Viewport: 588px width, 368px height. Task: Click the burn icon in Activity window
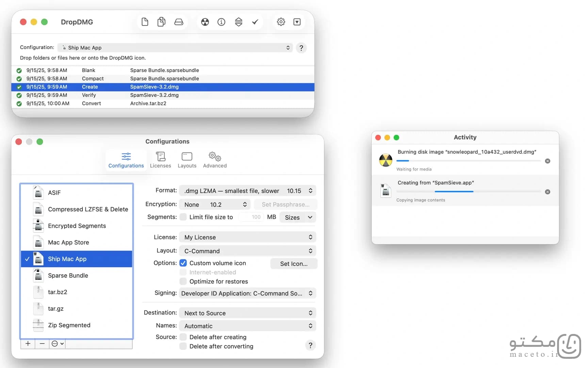tap(386, 160)
